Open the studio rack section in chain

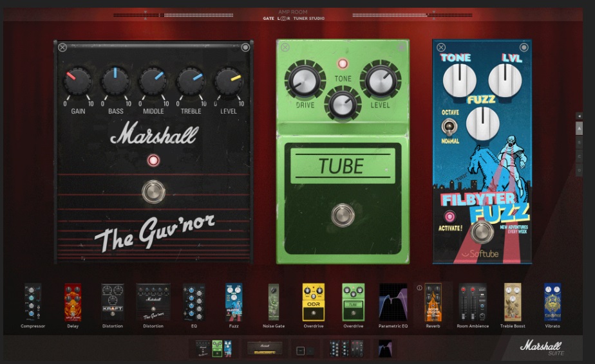pos(346,349)
